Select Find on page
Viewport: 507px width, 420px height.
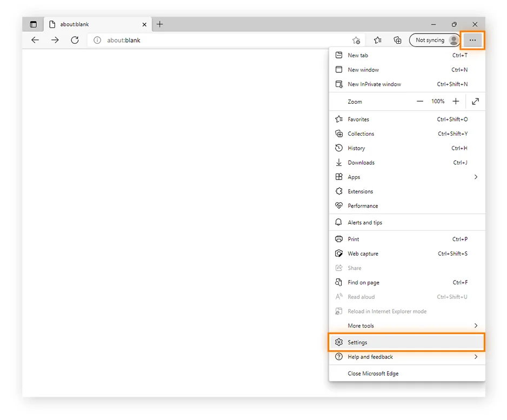[407, 282]
